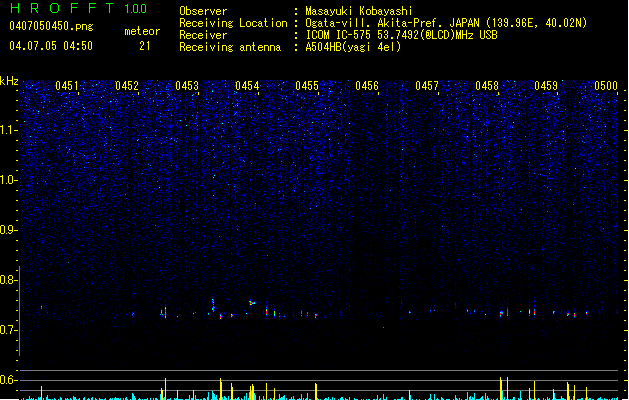Click the 1.1 kHz axis label
629x400 pixels.
[9, 130]
